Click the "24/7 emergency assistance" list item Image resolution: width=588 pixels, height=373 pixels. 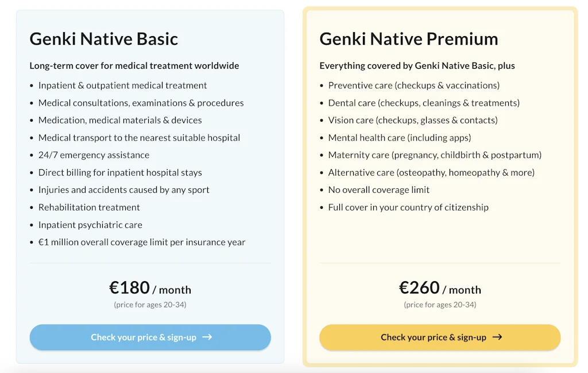tap(92, 155)
